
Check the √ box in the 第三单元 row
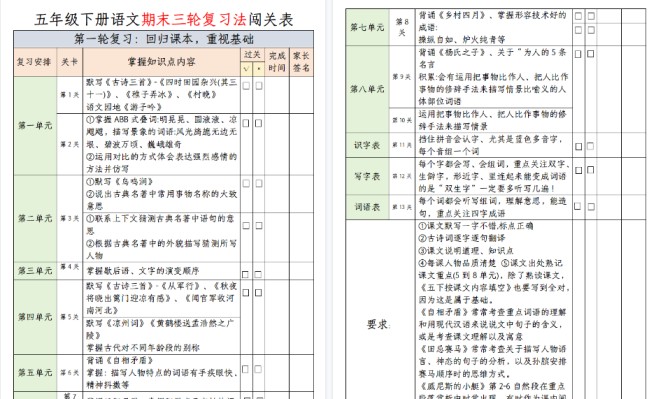click(x=246, y=275)
